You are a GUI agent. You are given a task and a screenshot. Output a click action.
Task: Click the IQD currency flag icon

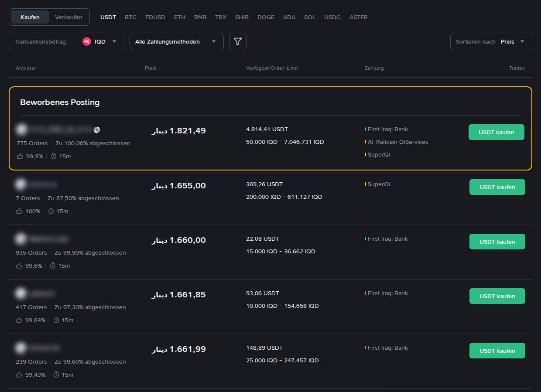tap(86, 41)
